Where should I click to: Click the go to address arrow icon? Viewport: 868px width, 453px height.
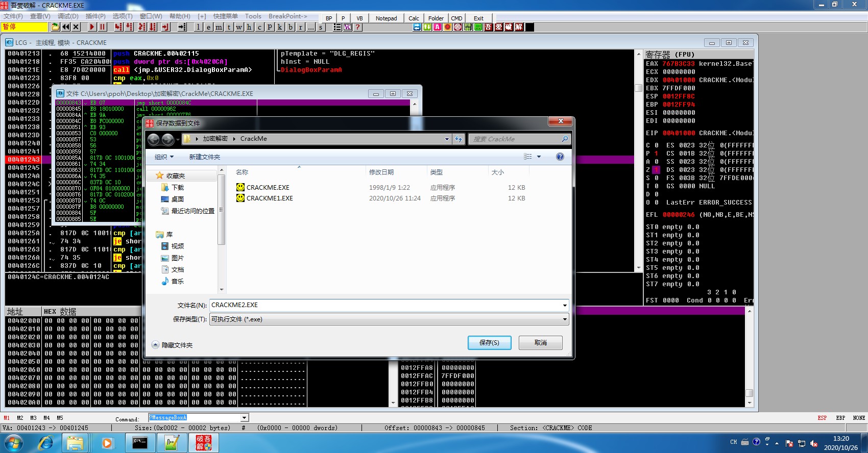click(x=182, y=27)
